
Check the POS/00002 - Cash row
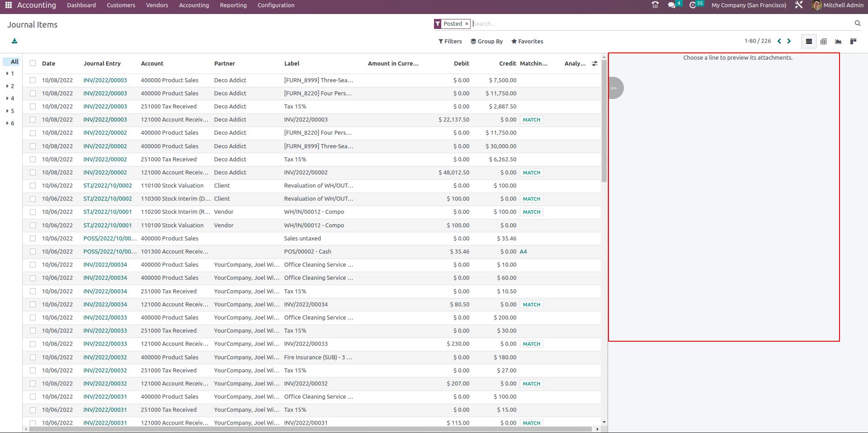point(33,251)
